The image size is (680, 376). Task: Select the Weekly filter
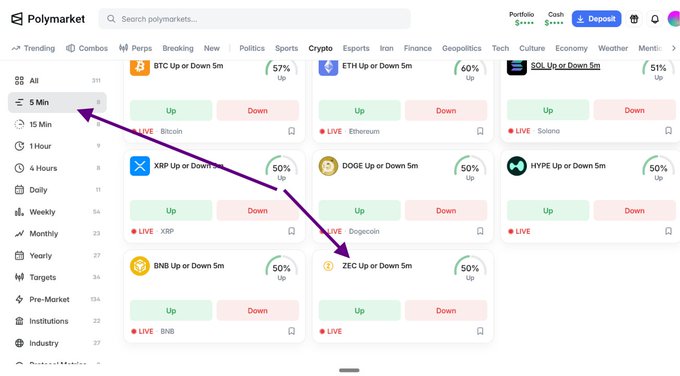[57, 212]
